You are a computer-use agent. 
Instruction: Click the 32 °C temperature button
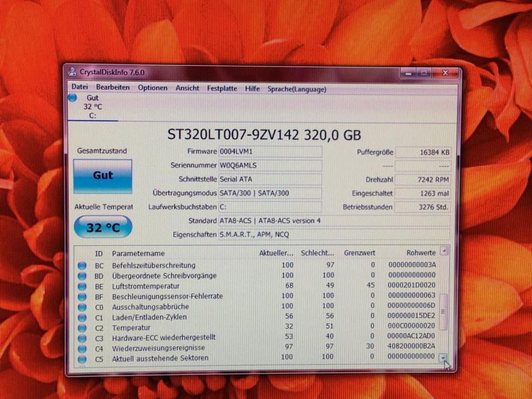(x=103, y=227)
